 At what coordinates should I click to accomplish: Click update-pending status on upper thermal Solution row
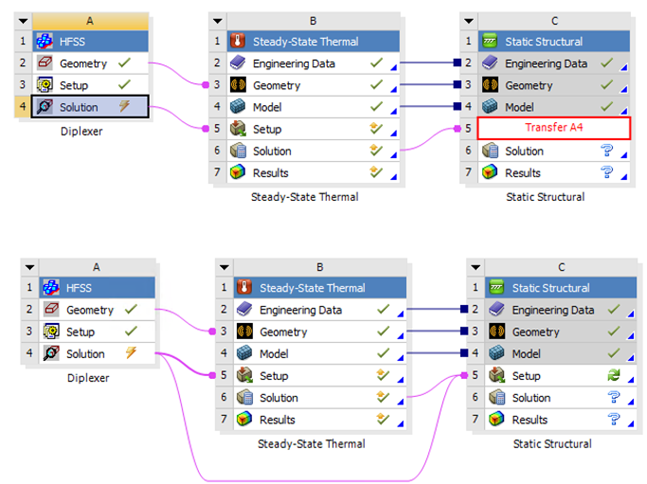[x=376, y=150]
